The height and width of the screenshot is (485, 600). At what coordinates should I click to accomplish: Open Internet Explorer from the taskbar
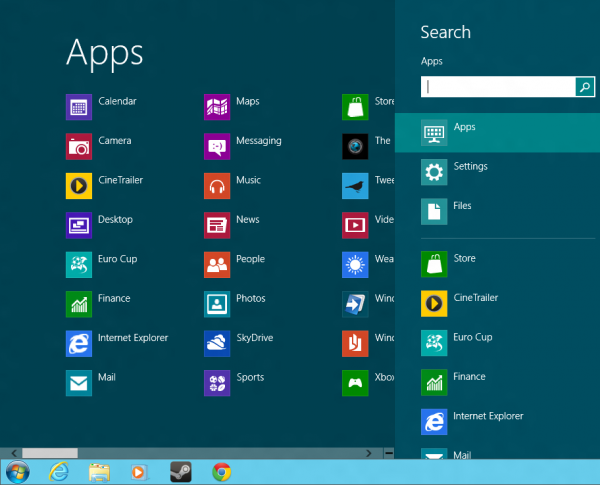point(59,472)
